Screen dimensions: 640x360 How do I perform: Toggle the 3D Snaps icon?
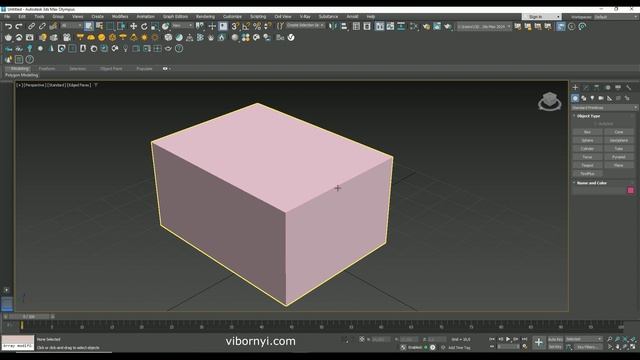point(235,27)
